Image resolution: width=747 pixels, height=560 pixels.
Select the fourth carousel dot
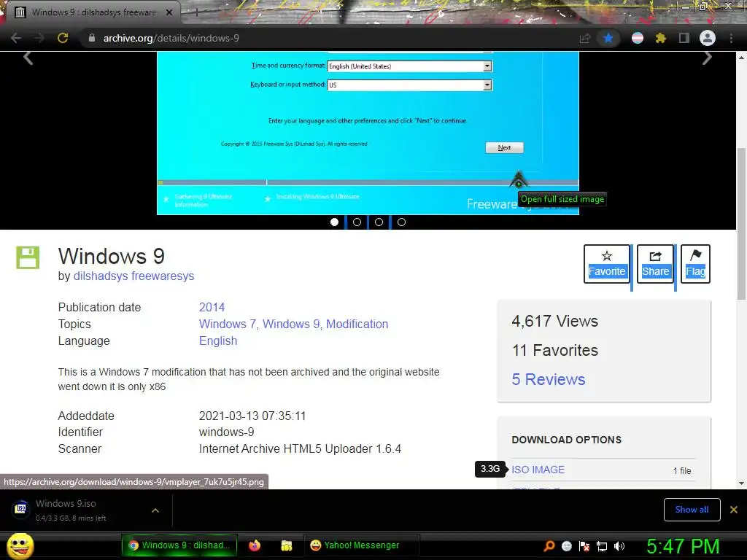[x=402, y=222]
